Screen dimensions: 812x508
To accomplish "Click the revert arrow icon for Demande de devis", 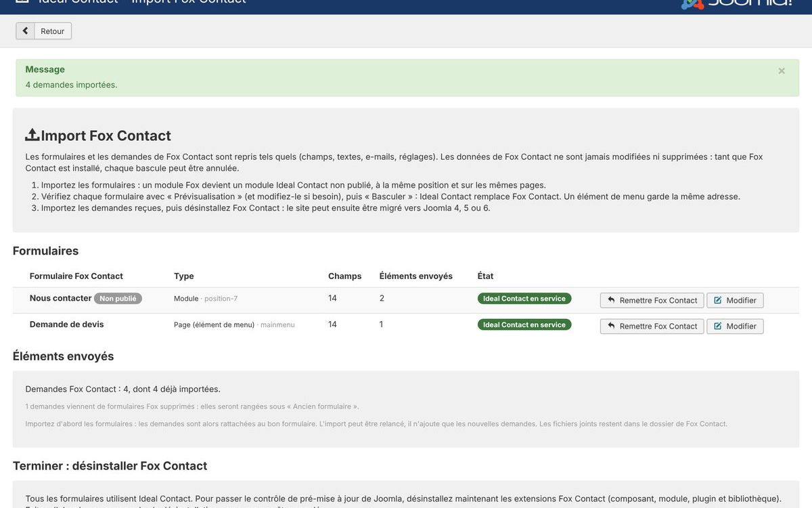I will pos(611,326).
